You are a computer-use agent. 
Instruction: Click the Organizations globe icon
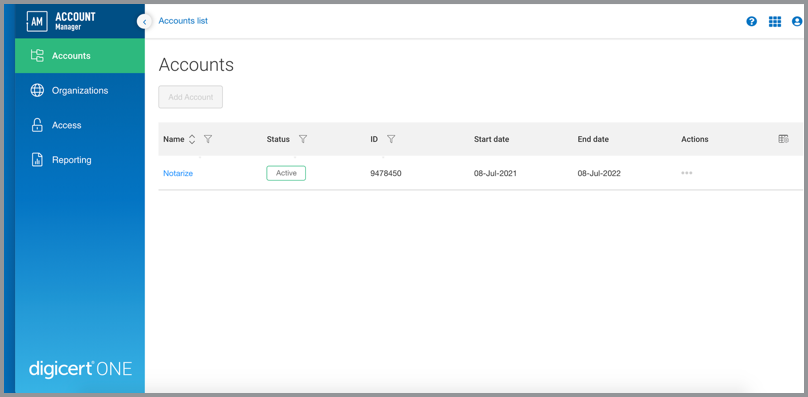click(x=37, y=90)
